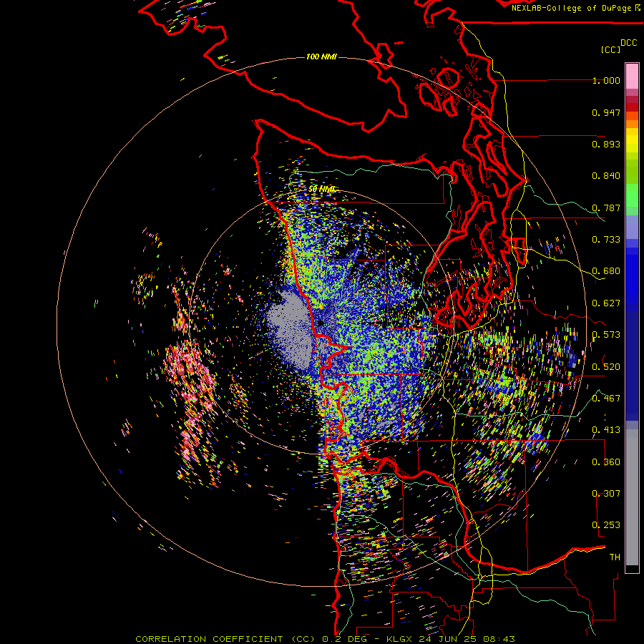Click the 0.787 scale value

[x=606, y=208]
